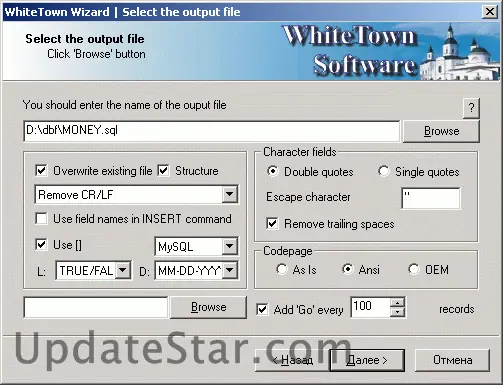Close the WhiteTown Wizard window
Screen dimensions: 503x385
(x=490, y=12)
